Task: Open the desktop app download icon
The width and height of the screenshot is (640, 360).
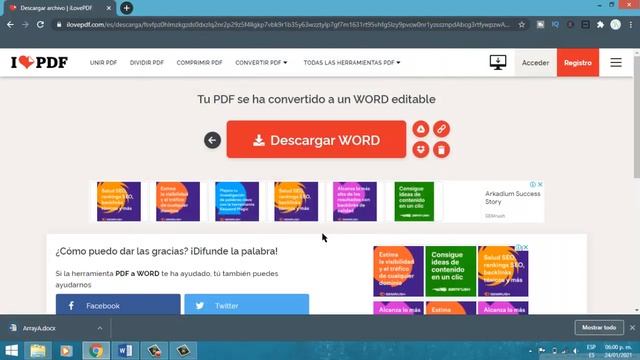Action: (498, 62)
